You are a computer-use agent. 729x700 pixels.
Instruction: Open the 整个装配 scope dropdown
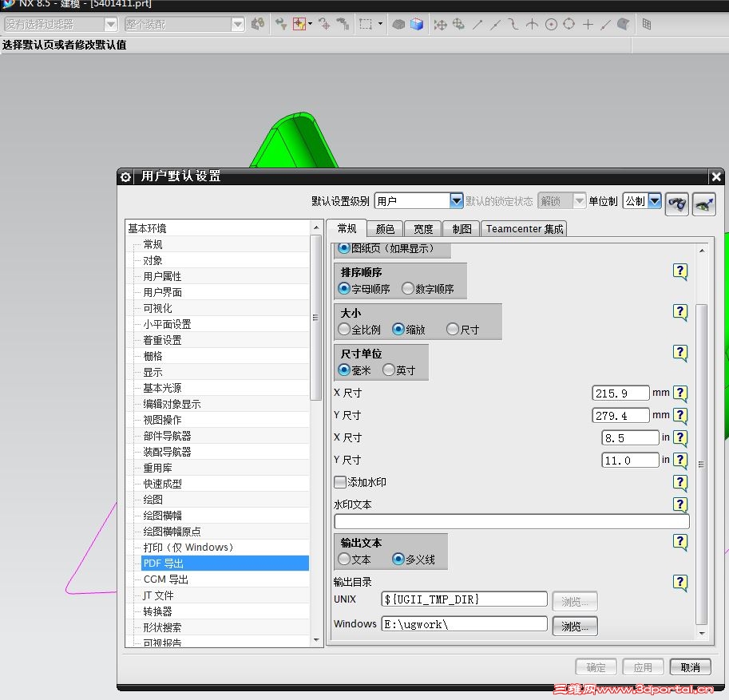pos(238,24)
